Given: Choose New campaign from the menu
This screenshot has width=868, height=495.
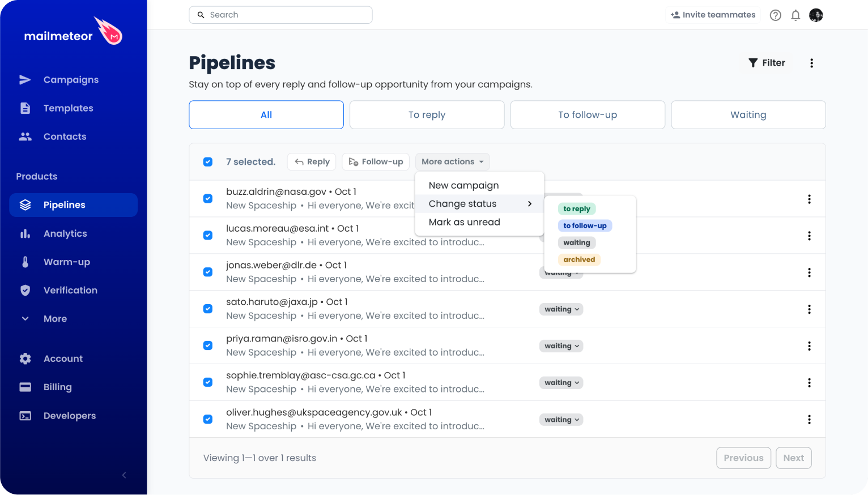Looking at the screenshot, I should [x=479, y=185].
